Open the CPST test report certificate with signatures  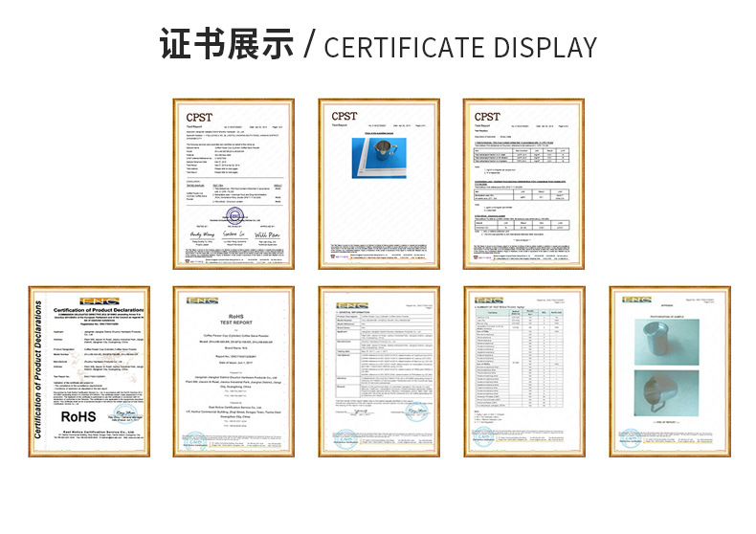(233, 184)
